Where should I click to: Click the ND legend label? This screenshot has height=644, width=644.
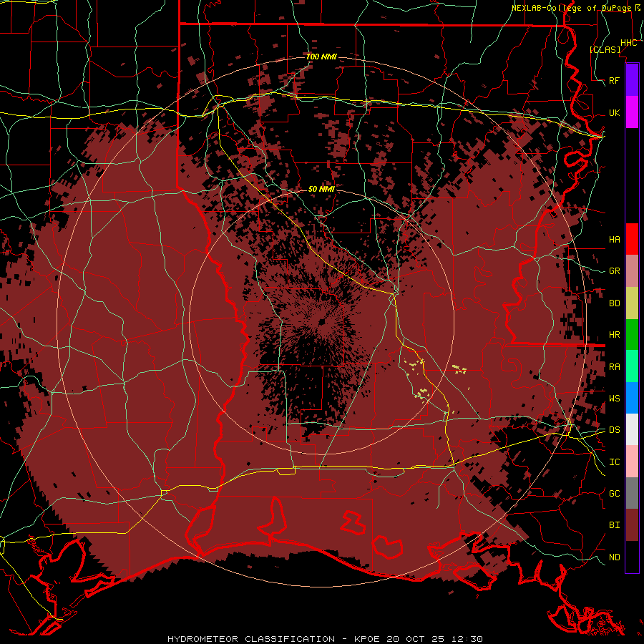614,557
